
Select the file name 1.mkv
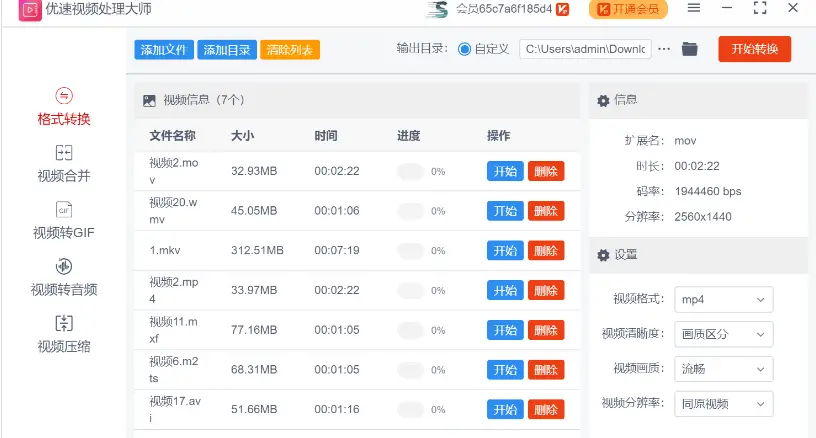(165, 250)
